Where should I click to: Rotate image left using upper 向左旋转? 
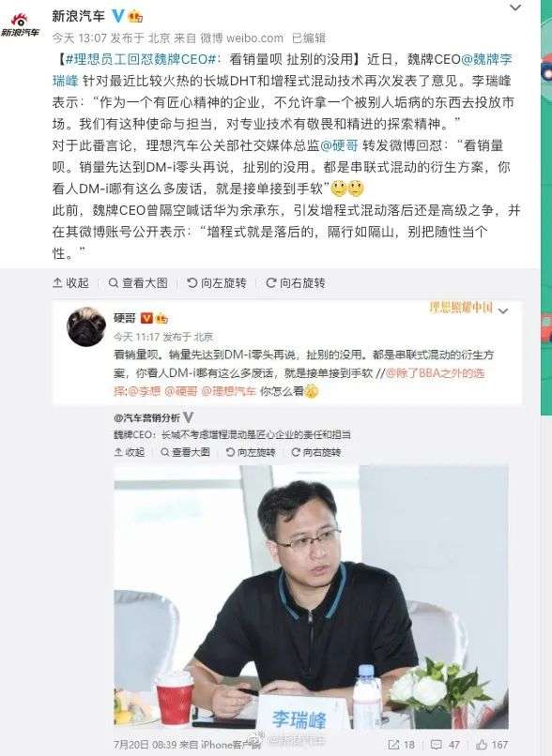[217, 282]
